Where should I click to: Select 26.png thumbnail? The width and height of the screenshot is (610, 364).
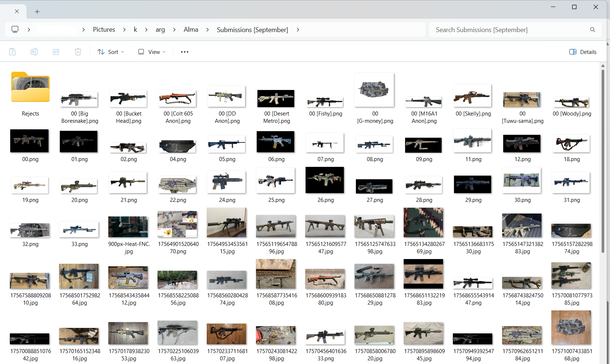(325, 180)
